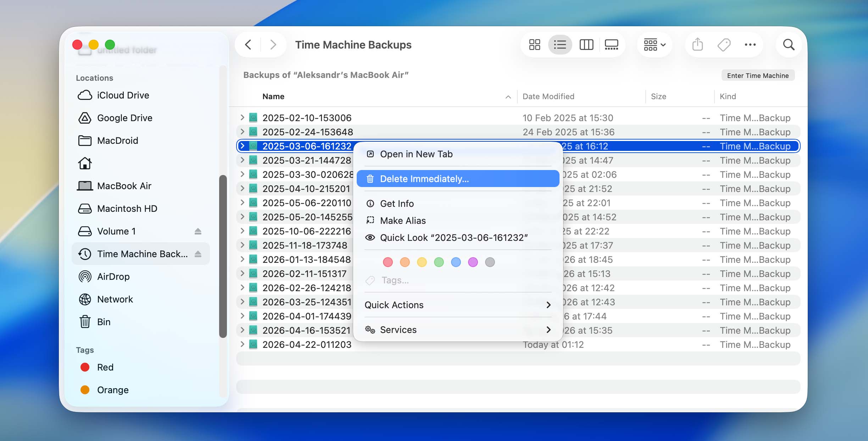This screenshot has height=441, width=868.
Task: Switch to list view
Action: [x=560, y=45]
